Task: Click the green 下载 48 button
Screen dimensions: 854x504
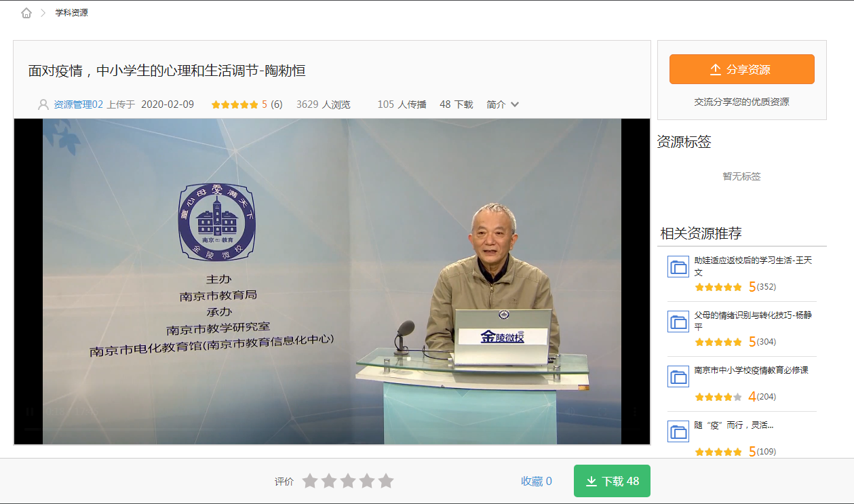Action: click(x=613, y=480)
